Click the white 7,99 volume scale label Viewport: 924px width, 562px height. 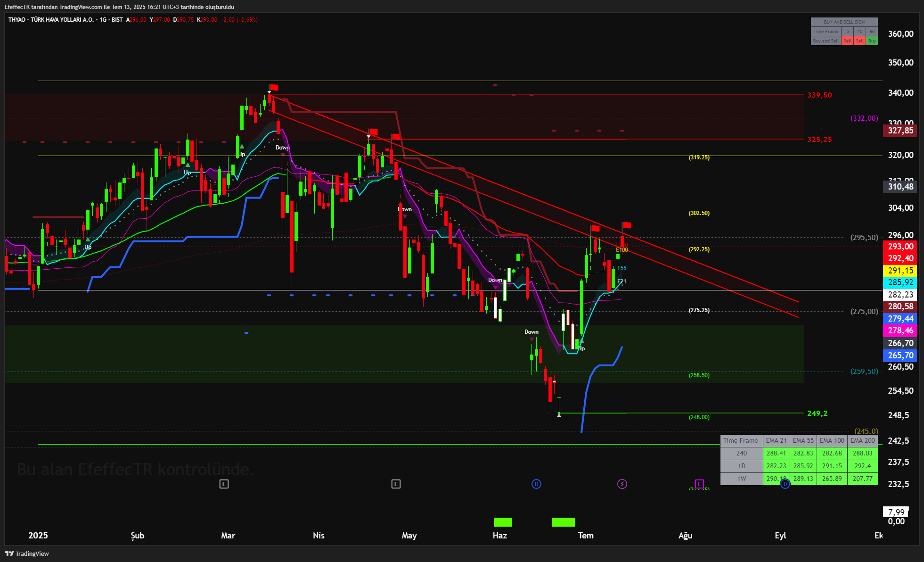click(896, 512)
